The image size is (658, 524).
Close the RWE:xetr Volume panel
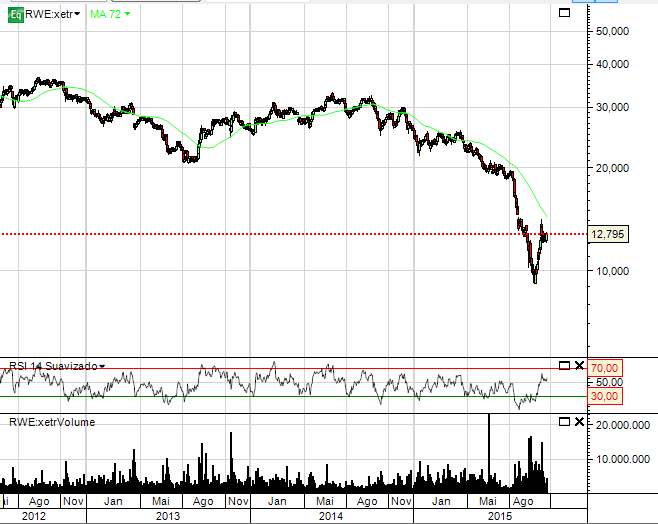[579, 422]
